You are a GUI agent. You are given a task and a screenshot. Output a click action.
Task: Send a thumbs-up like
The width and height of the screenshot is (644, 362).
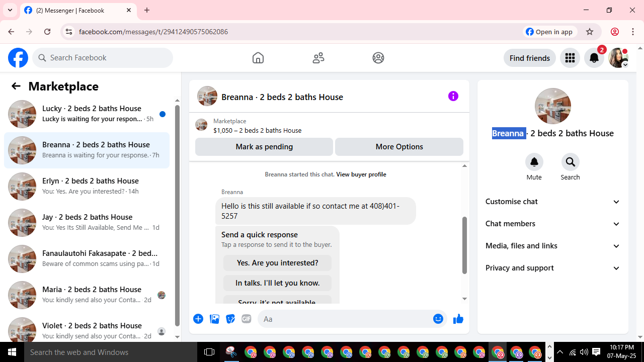click(x=458, y=319)
